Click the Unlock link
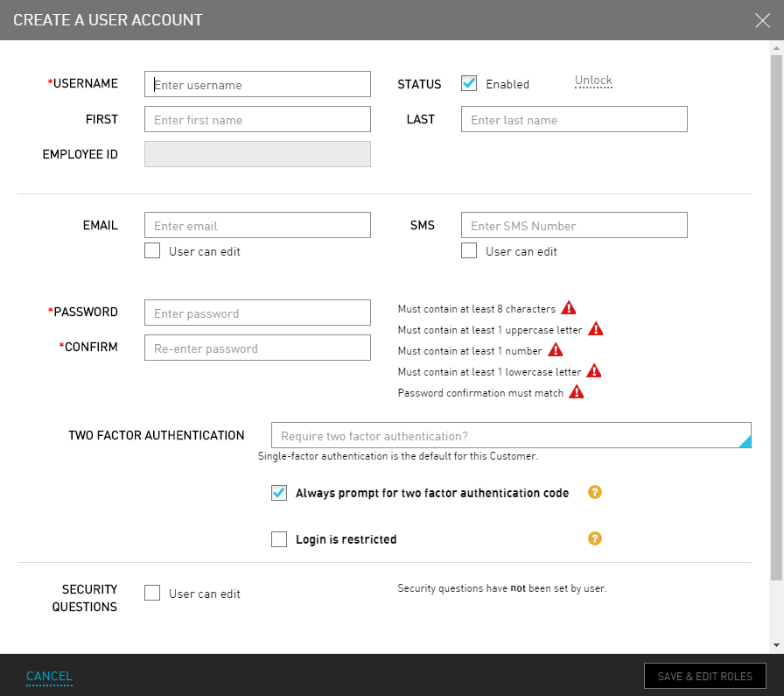The height and width of the screenshot is (696, 784). pyautogui.click(x=593, y=81)
